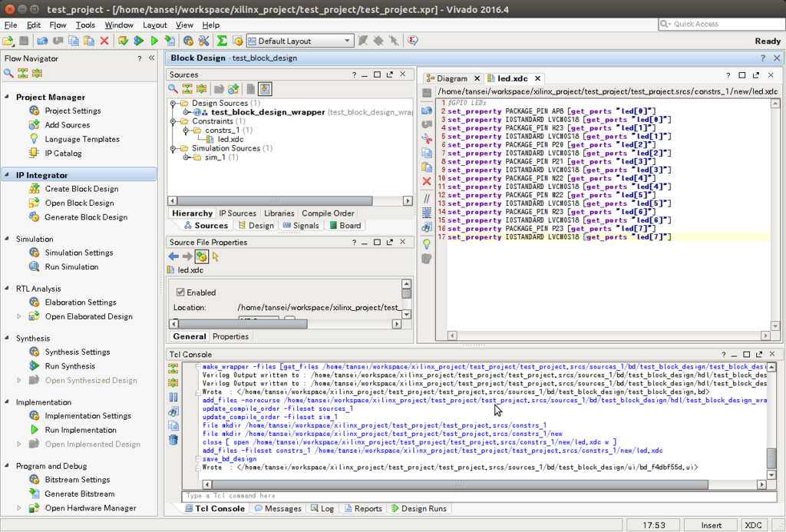Click the Run Synthesis toolbar icon
Screen dimensions: 786x532
(139, 41)
